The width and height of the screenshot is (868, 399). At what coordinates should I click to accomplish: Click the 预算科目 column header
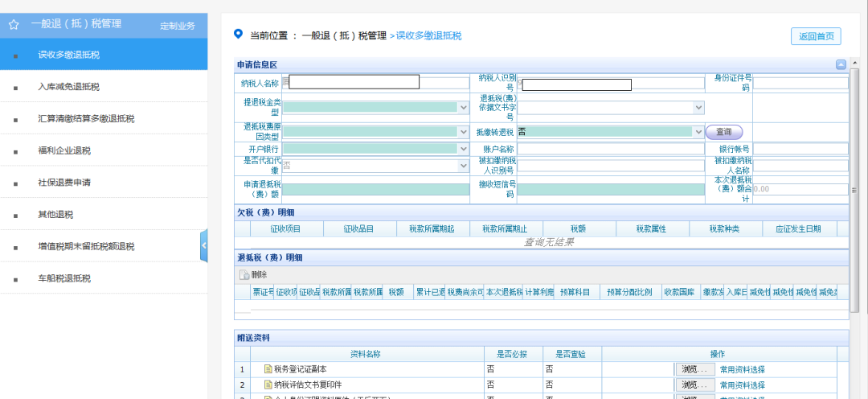click(575, 292)
